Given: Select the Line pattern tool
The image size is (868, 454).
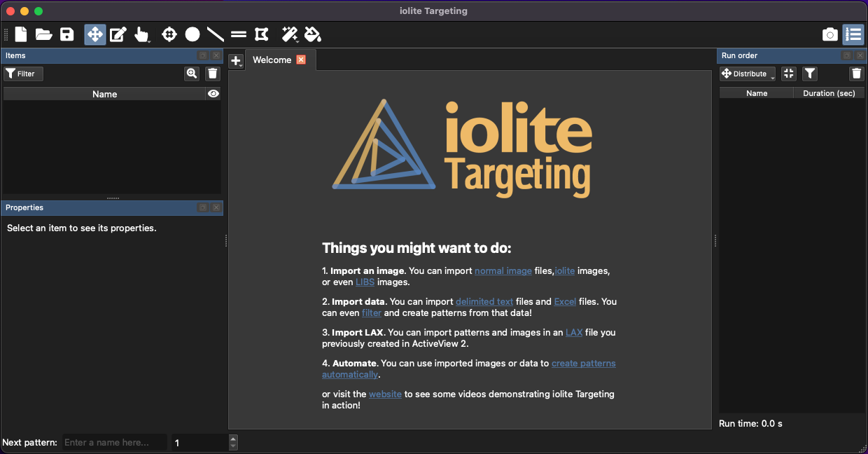Looking at the screenshot, I should (215, 34).
